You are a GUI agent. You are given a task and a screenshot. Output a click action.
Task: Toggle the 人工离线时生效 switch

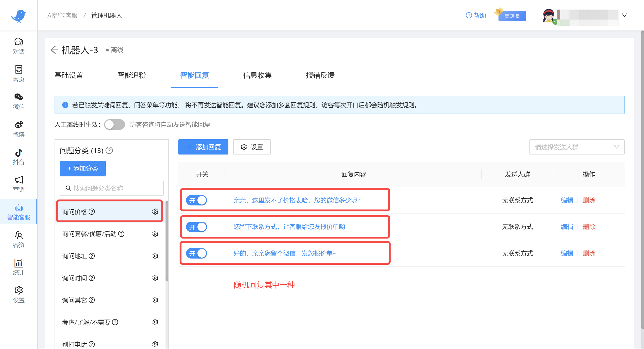tap(115, 125)
